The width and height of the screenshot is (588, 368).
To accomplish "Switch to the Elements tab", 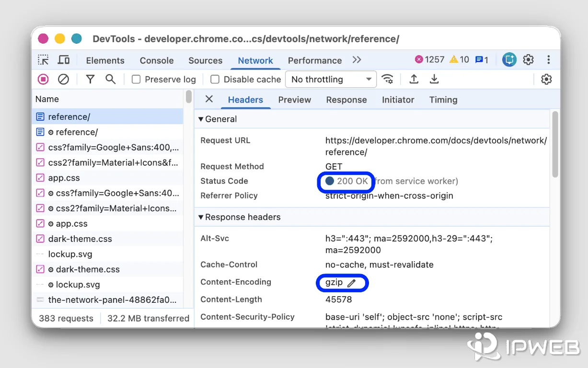I will (x=105, y=60).
